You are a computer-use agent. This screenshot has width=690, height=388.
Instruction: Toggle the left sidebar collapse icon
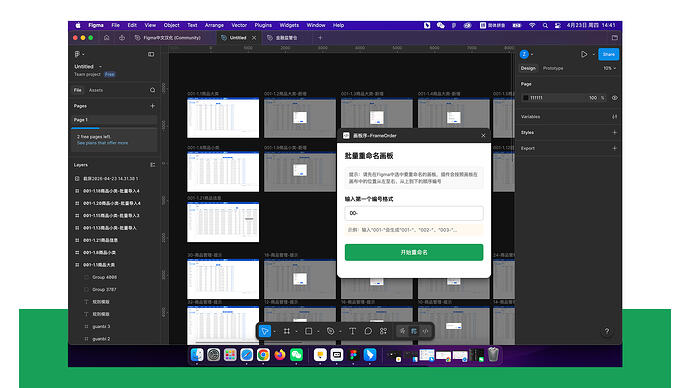pos(151,54)
